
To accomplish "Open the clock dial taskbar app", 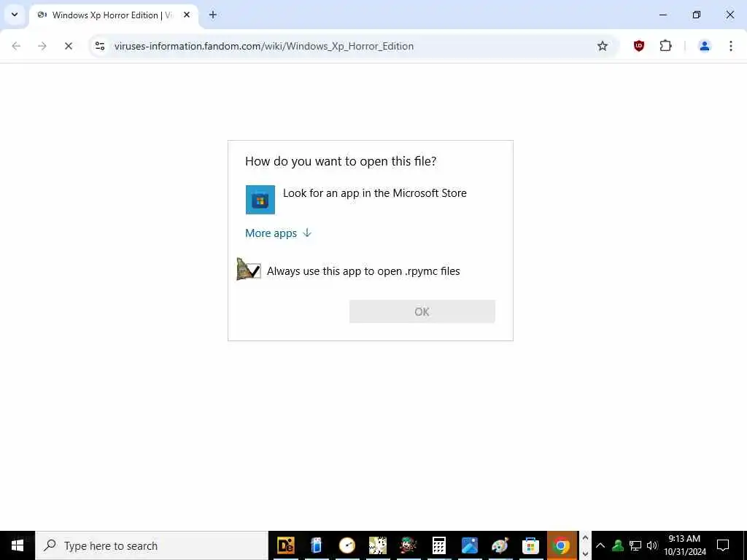I will coord(347,545).
